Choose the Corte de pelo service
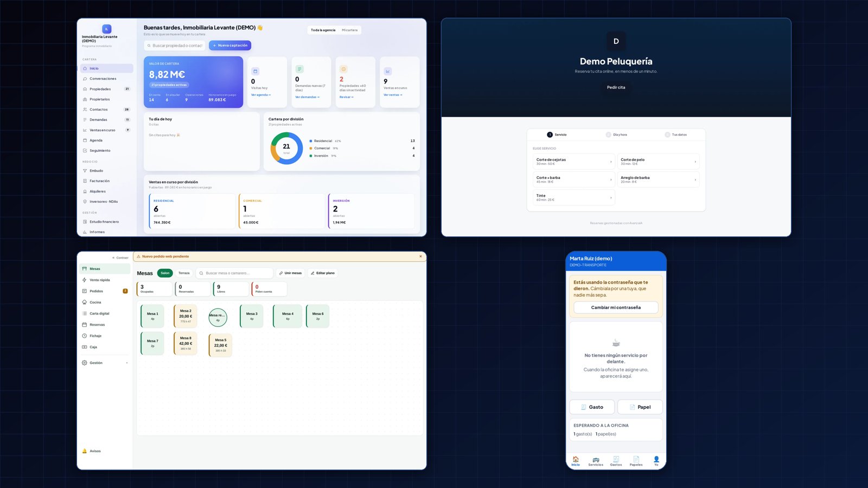This screenshot has width=868, height=488. click(658, 162)
